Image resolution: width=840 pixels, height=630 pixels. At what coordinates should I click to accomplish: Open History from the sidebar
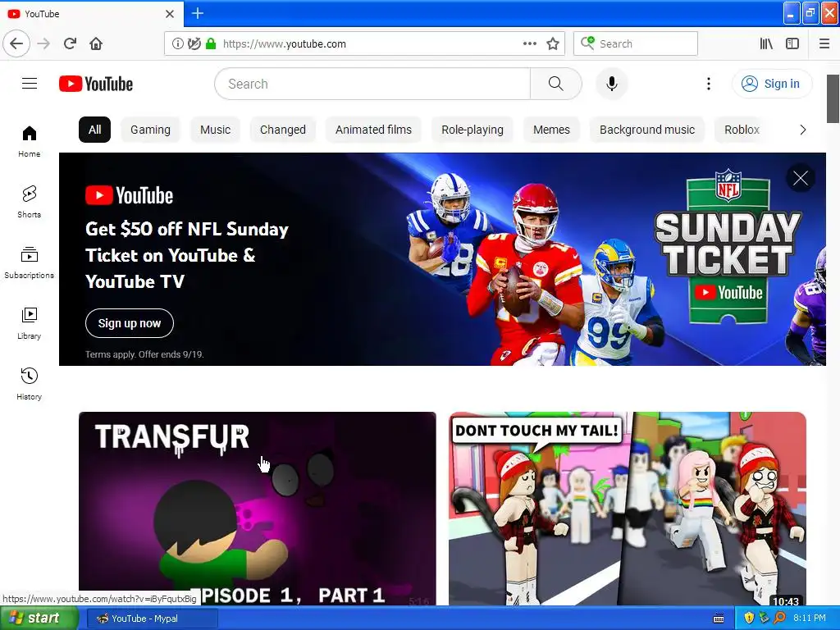tap(30, 384)
